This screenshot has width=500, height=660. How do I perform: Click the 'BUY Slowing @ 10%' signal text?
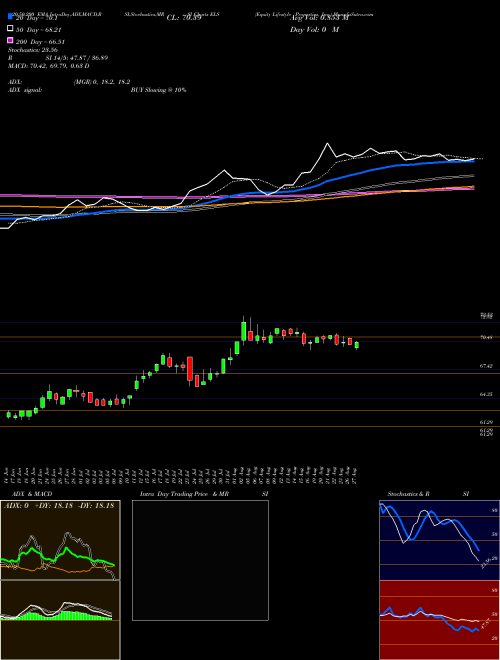point(158,90)
